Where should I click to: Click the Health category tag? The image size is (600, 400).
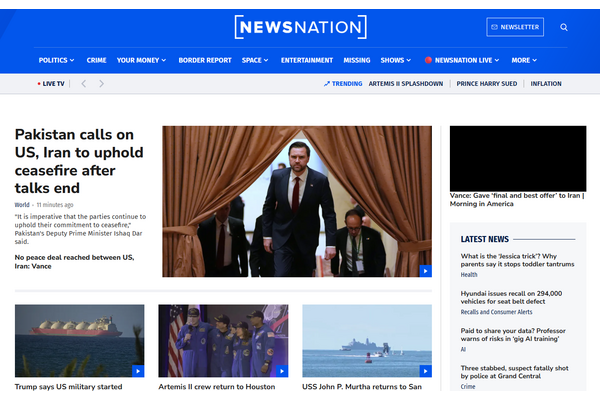click(469, 274)
